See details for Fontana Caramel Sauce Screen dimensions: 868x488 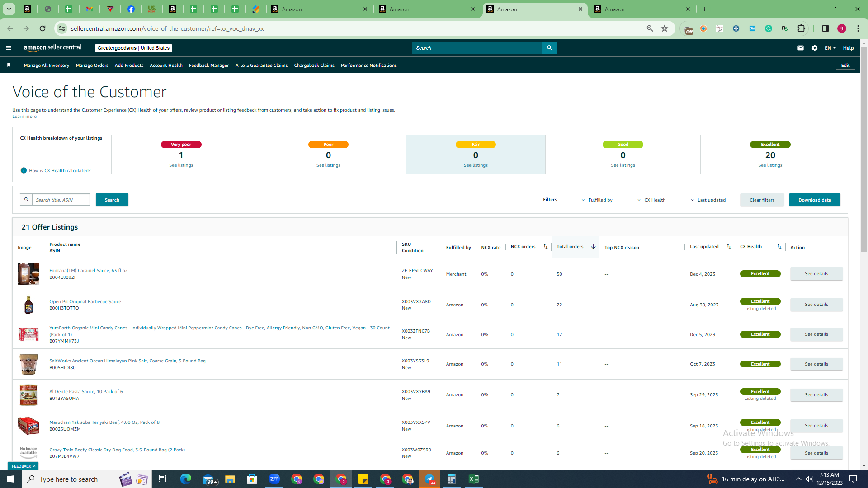816,274
